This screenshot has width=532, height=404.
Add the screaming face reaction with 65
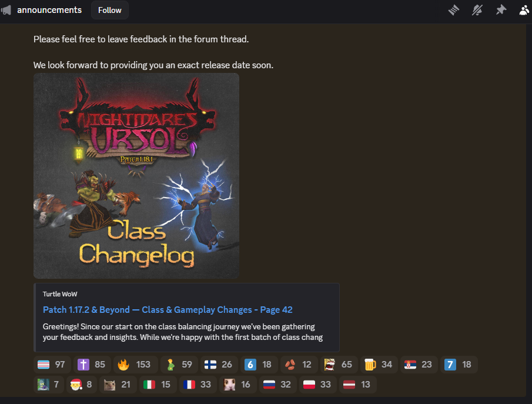339,365
